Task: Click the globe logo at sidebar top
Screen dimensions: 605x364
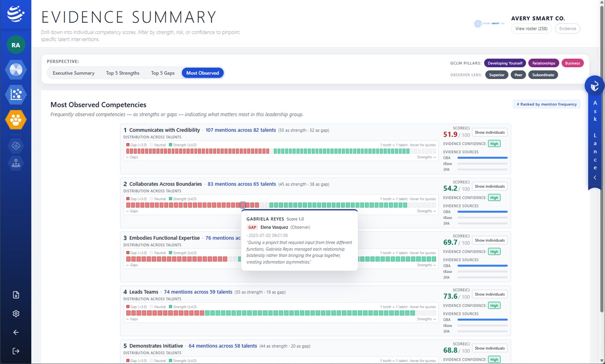Action: pyautogui.click(x=16, y=14)
